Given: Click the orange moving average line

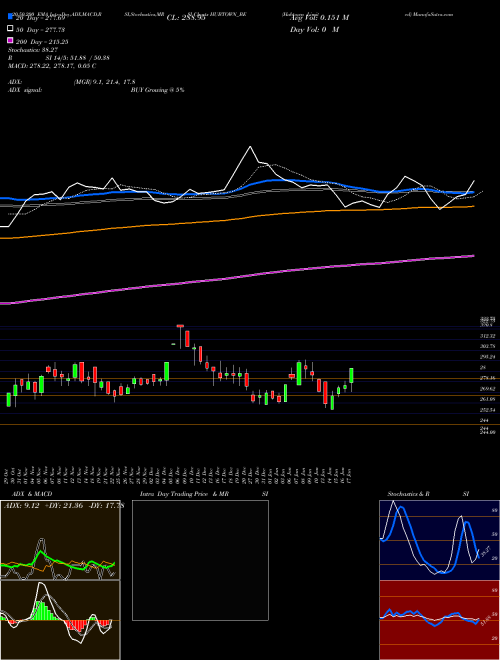Looking at the screenshot, I should (x=236, y=219).
